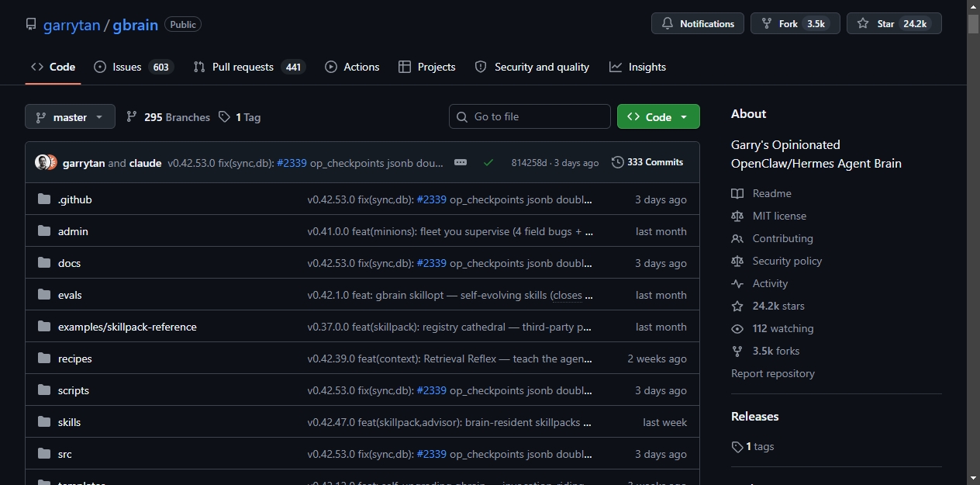
Task: Switch to the Actions tab
Action: 352,67
